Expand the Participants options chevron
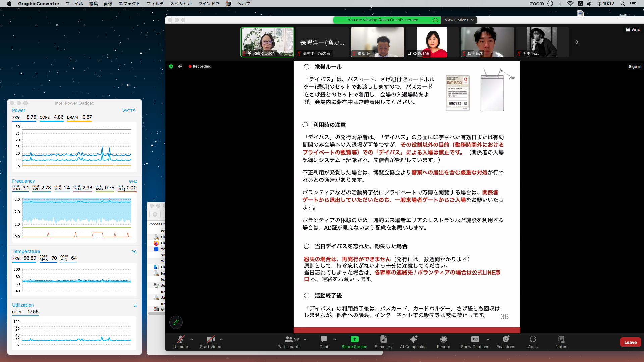644x362 pixels. point(305,339)
